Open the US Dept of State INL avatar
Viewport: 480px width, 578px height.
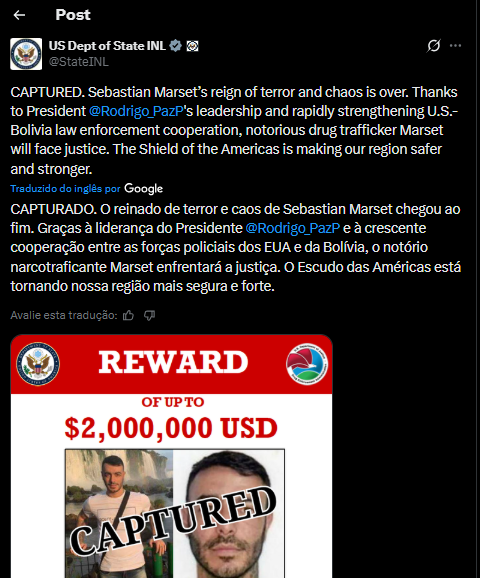point(26,54)
